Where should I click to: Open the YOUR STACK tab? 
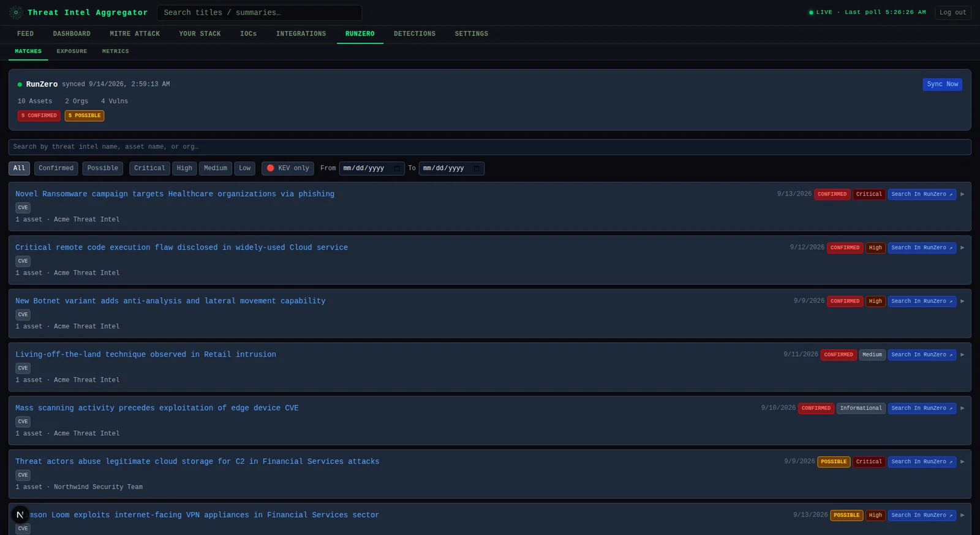(200, 34)
